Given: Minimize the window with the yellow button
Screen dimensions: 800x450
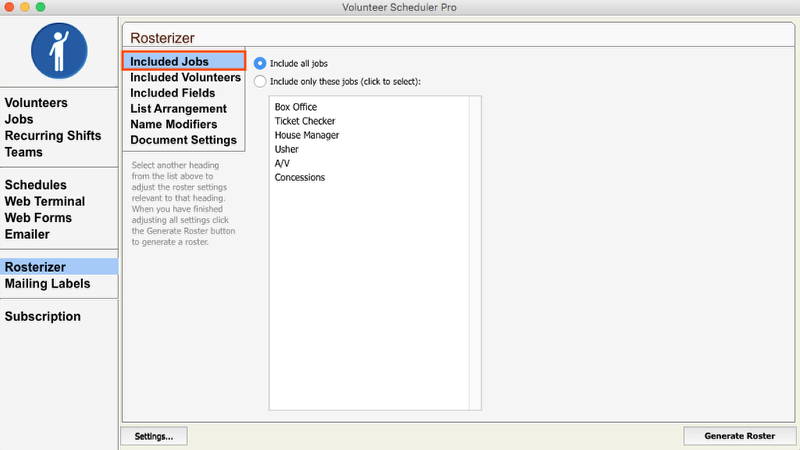Looking at the screenshot, I should click(x=25, y=7).
